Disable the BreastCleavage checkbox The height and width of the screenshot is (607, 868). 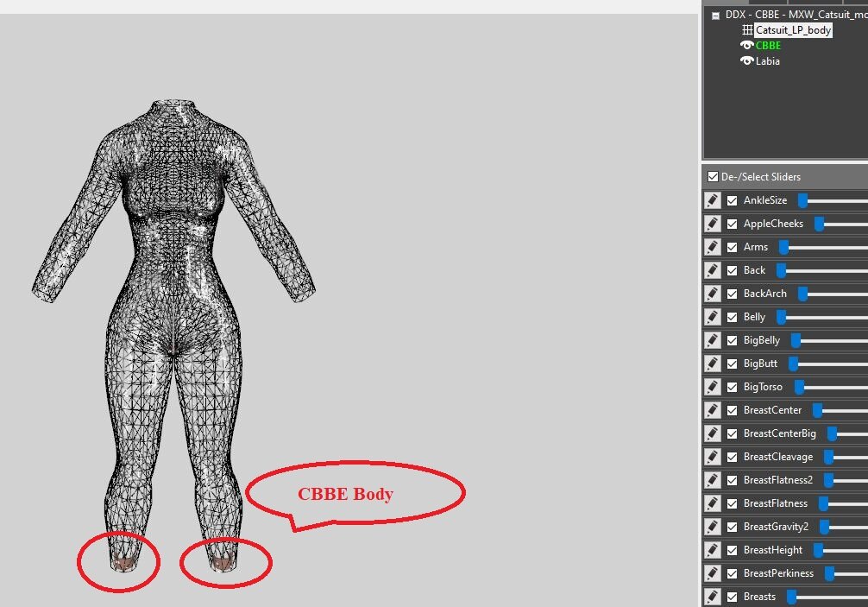click(x=732, y=457)
